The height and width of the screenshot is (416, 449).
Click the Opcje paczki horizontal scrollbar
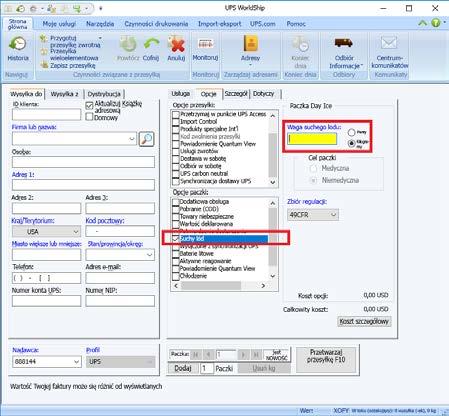tap(219, 286)
